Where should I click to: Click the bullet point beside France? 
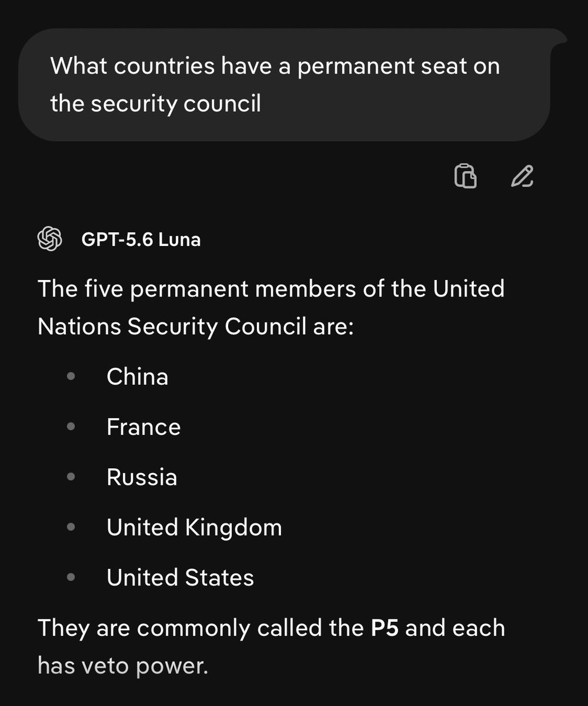click(x=71, y=427)
